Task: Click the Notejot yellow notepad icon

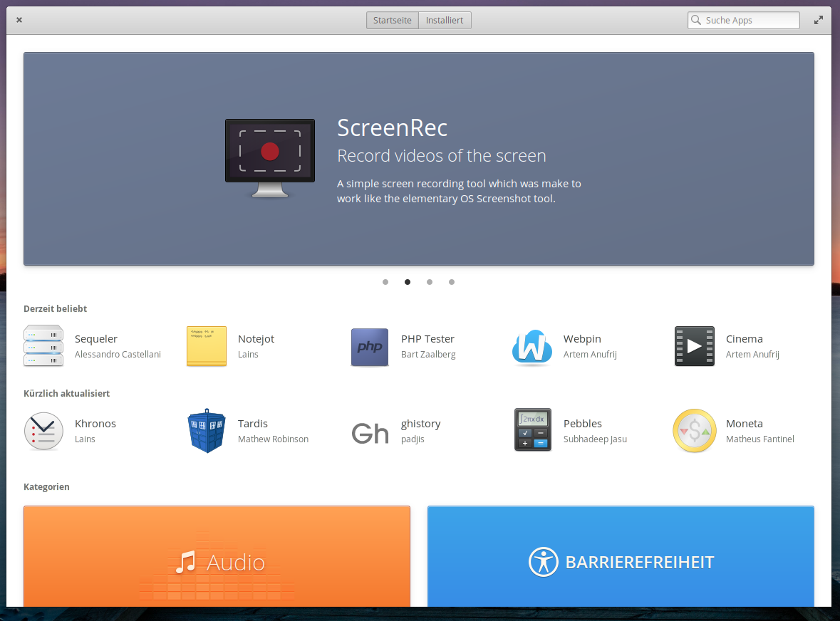Action: click(x=207, y=346)
